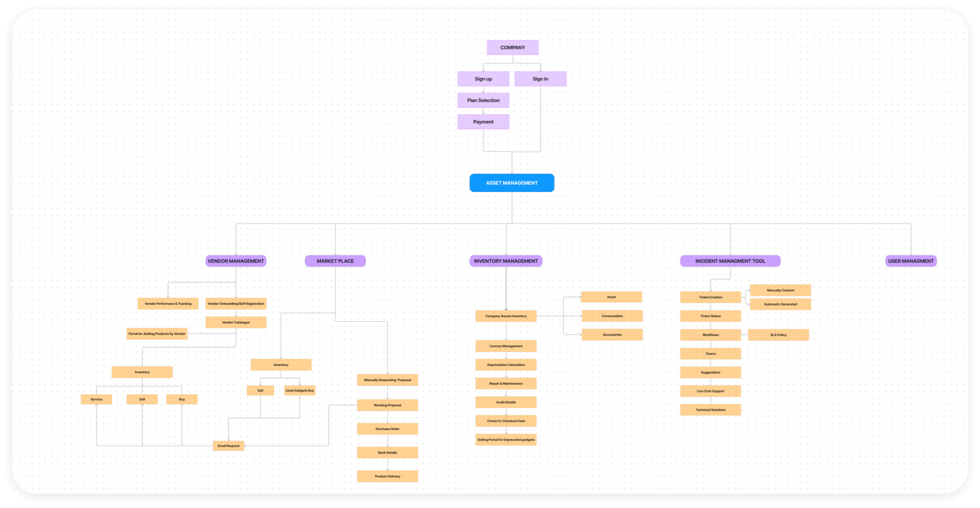Screen dimensions: 980x508
Task: Click the MARKET PLACE header
Action: [335, 261]
